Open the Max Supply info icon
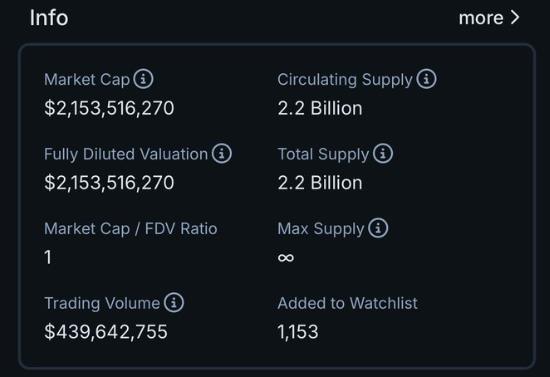Image resolution: width=550 pixels, height=377 pixels. (x=378, y=228)
